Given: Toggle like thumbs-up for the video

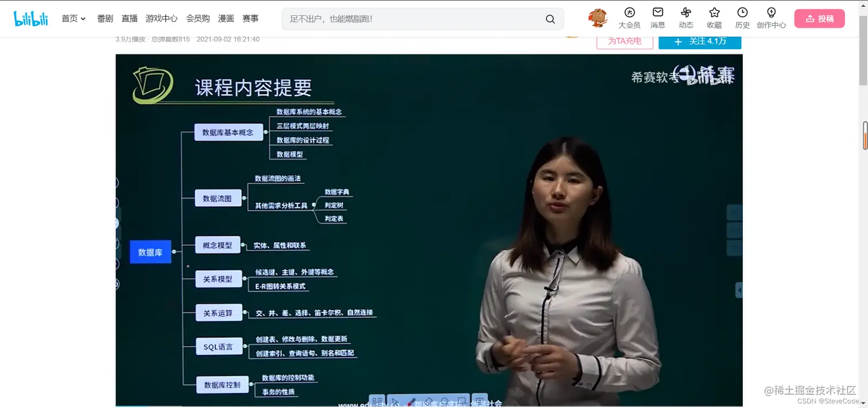Looking at the screenshot, I should (117, 182).
